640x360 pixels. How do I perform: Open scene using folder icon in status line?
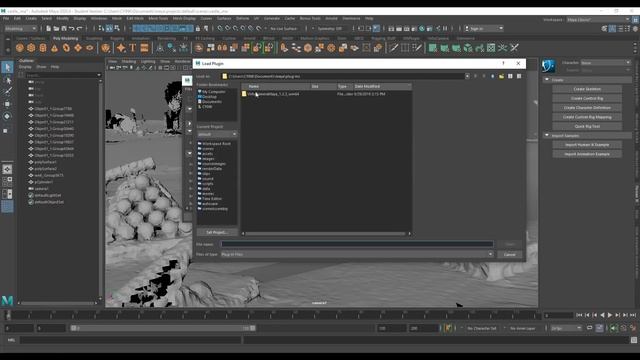point(56,29)
